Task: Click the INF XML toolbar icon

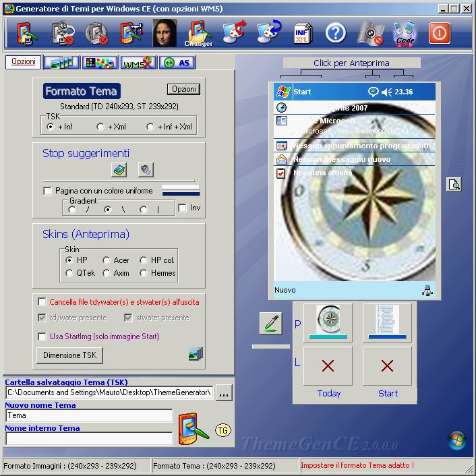Action: pyautogui.click(x=303, y=33)
